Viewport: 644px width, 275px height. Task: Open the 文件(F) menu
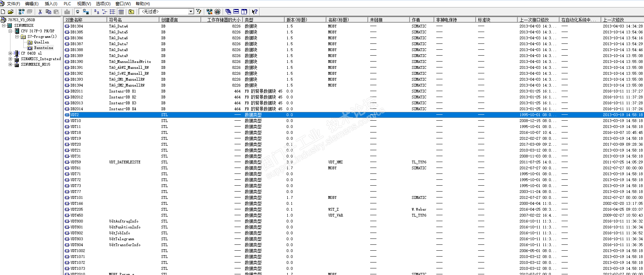pos(14,3)
